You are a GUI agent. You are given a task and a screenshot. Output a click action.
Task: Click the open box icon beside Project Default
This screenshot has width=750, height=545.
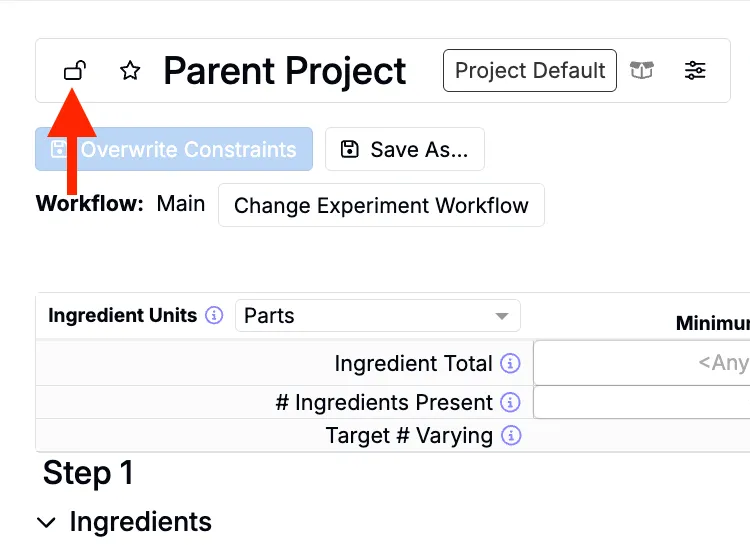[x=642, y=71]
